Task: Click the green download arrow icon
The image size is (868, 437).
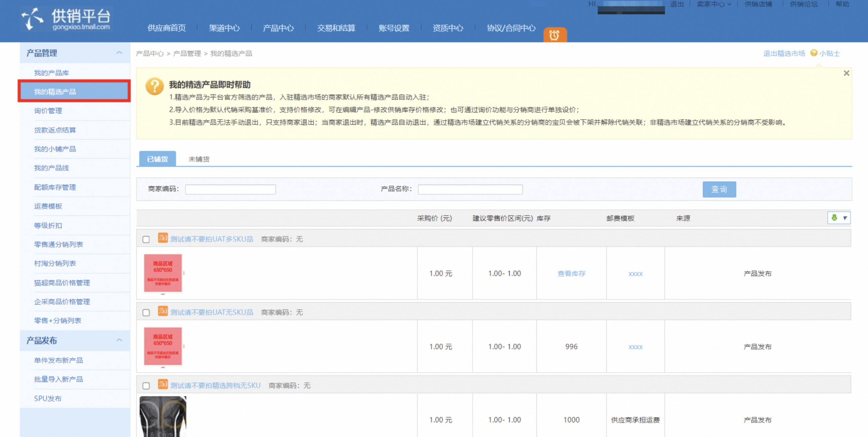Action: point(834,218)
